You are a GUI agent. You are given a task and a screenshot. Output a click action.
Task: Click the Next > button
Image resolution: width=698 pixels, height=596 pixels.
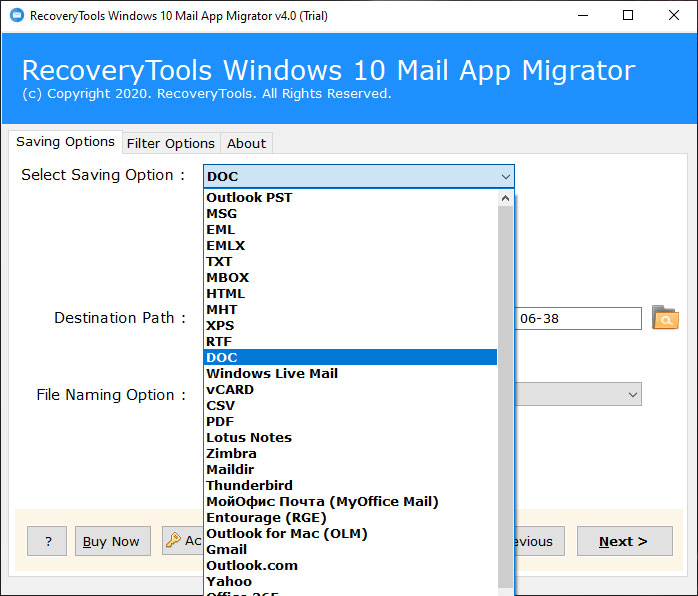coord(625,541)
